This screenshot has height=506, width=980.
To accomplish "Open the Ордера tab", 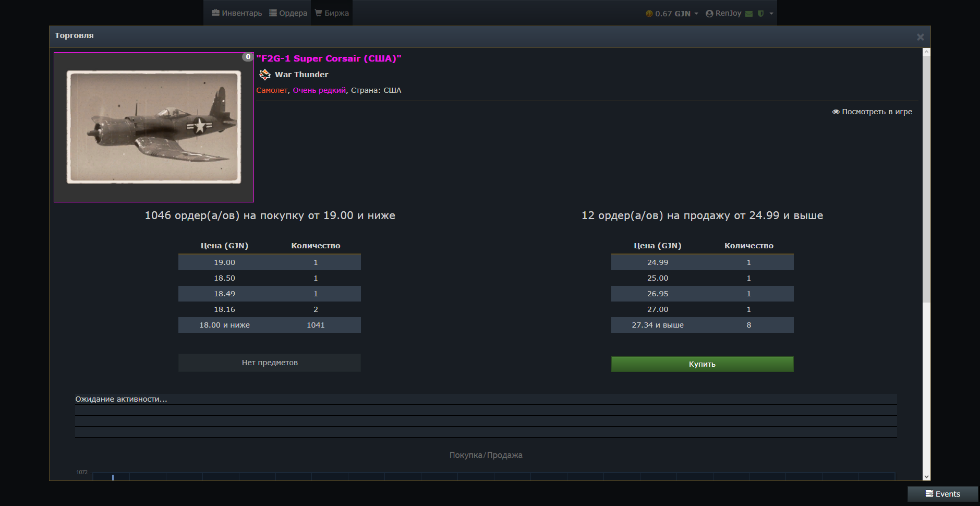I will click(x=288, y=13).
